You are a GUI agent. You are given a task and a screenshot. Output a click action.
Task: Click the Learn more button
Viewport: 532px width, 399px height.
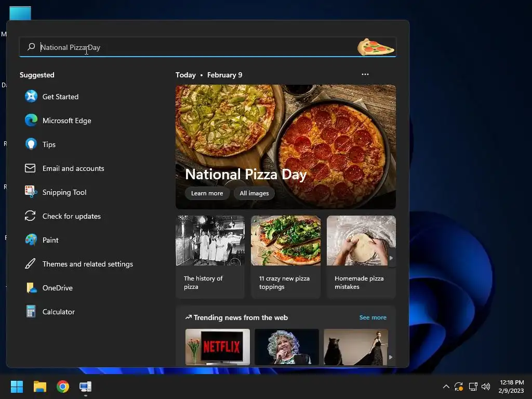207,193
